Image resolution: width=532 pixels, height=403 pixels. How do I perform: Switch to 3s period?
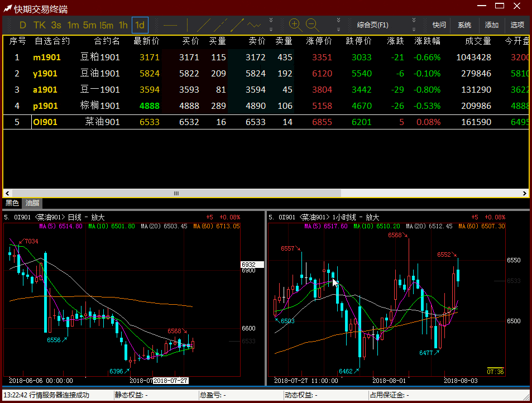point(56,25)
